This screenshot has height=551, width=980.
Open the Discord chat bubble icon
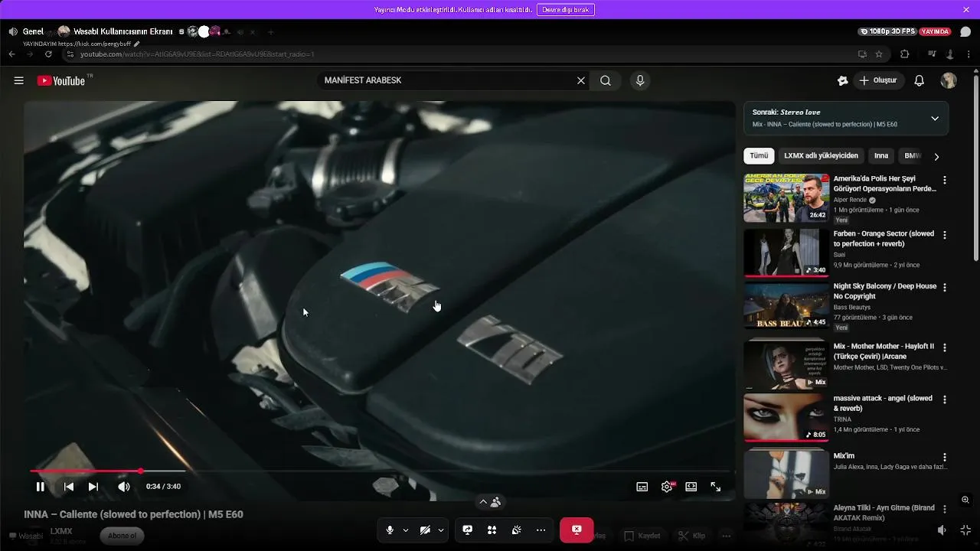pos(965,32)
